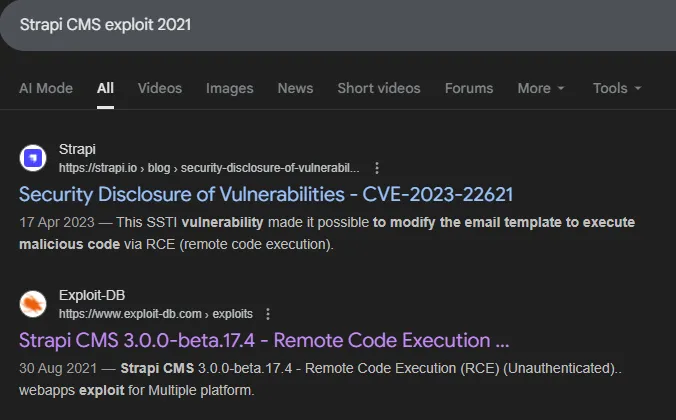Screen dimensions: 676x420
Task: Open the three-dot menu beside the strapi.io URL
Action: point(376,167)
